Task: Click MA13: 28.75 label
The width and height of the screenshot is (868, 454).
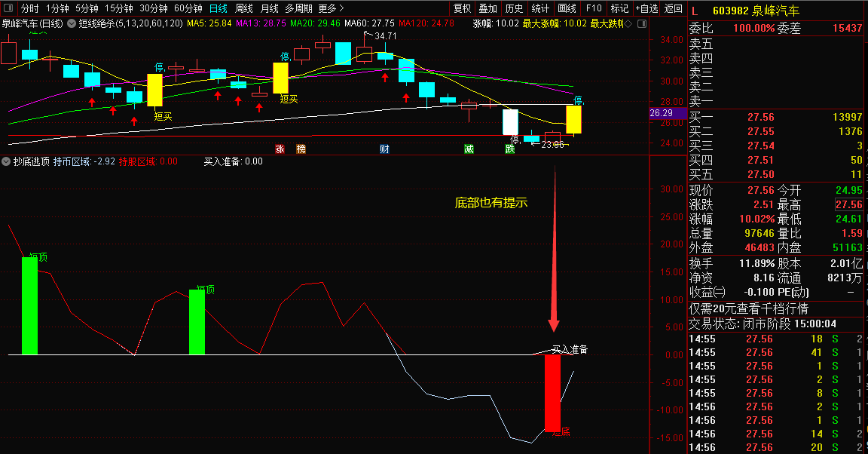Action: [261, 24]
